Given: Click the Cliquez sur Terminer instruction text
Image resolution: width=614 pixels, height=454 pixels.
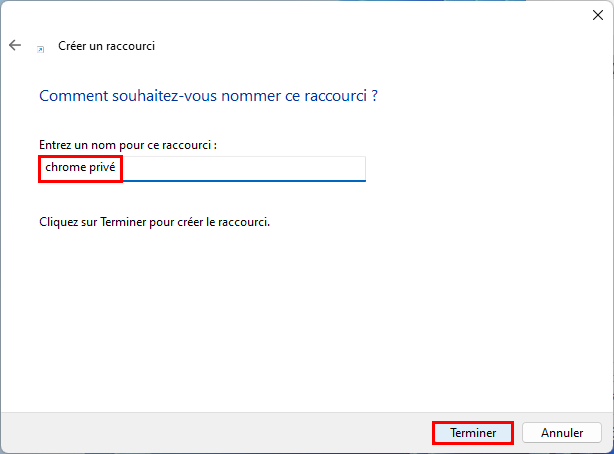Looking at the screenshot, I should pos(154,222).
